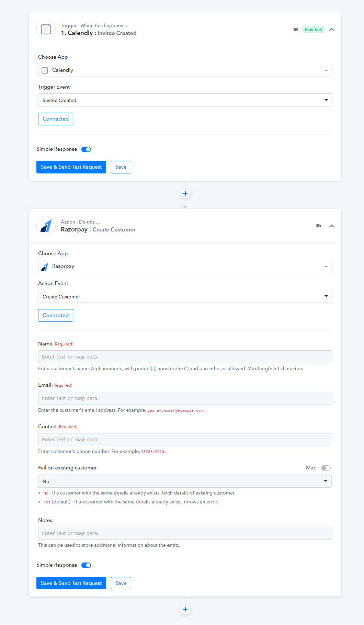Click the customer Name input field
364x625 pixels.
pos(185,357)
